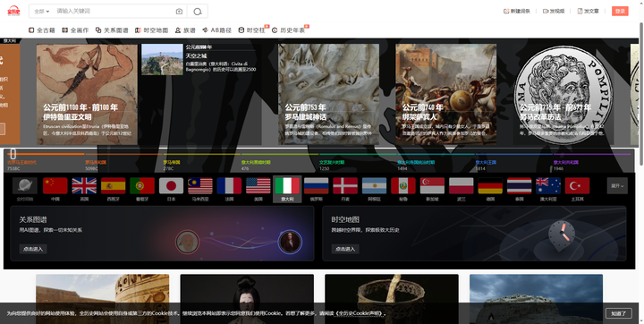Click the planet global-timeline icon
This screenshot has height=324, width=644.
(25, 186)
